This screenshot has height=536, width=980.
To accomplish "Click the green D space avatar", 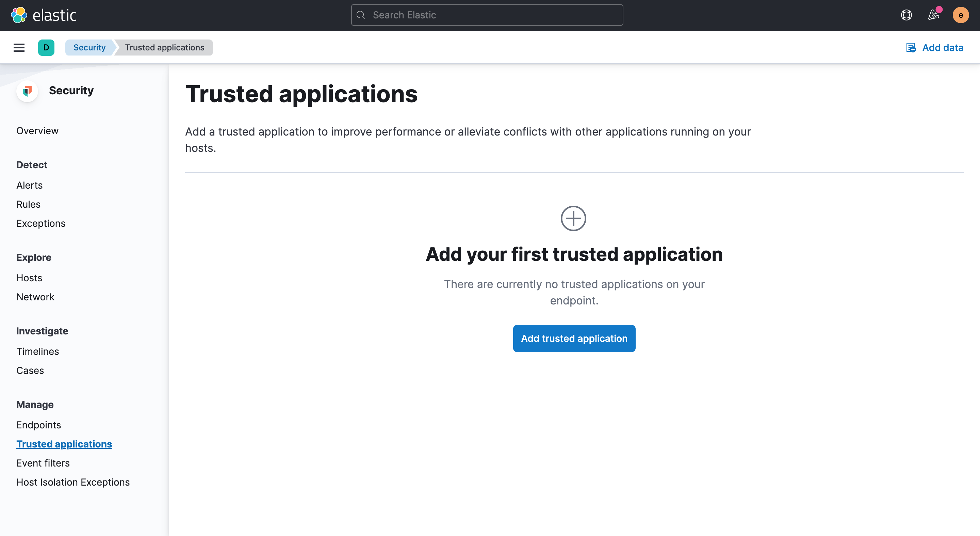I will click(46, 48).
